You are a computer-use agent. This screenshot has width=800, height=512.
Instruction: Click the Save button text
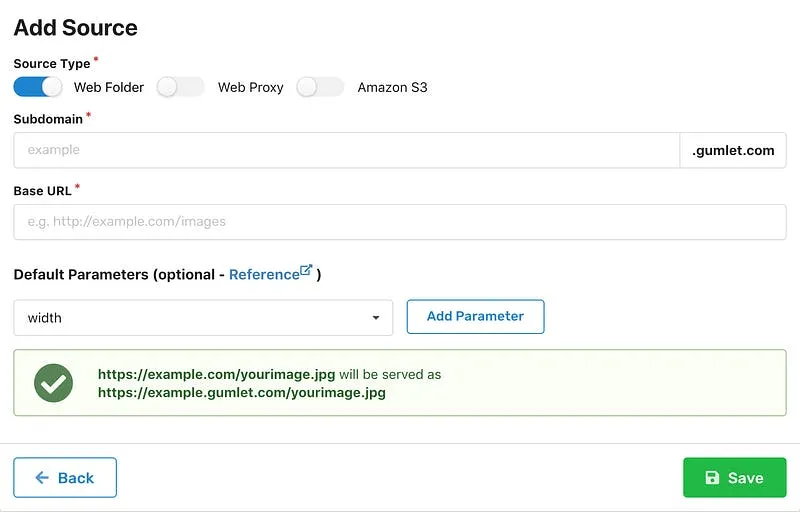click(745, 478)
